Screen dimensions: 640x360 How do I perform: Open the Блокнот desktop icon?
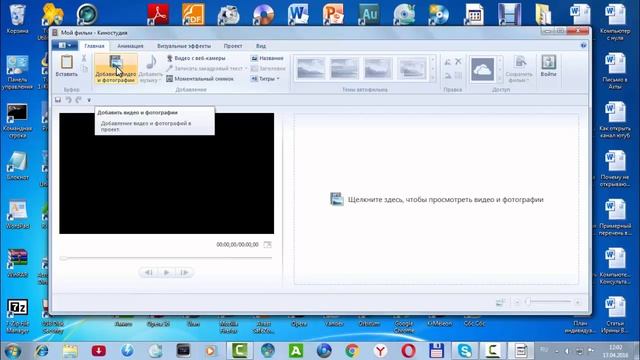click(18, 166)
